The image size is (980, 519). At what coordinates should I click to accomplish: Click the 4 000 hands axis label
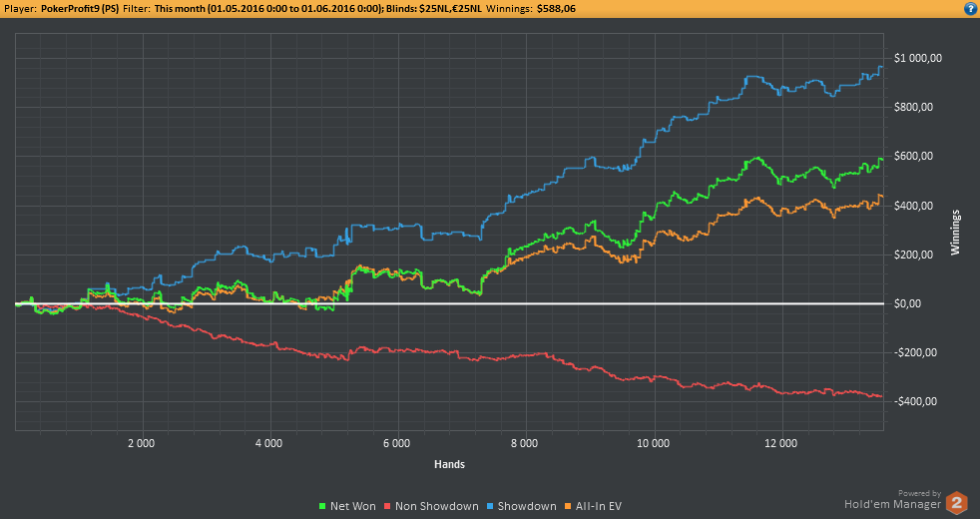point(268,444)
